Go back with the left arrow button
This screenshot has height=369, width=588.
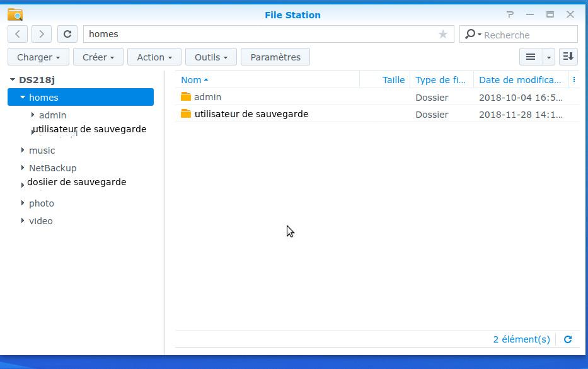[18, 34]
